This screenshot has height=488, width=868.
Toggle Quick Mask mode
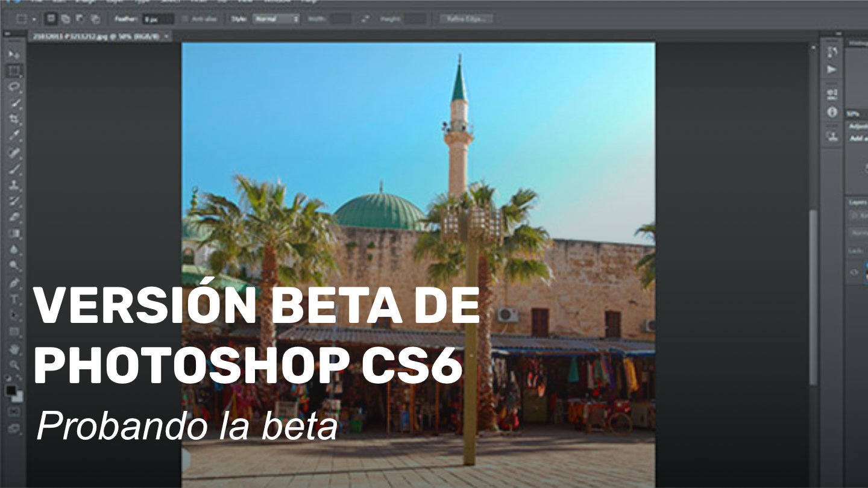(x=14, y=412)
